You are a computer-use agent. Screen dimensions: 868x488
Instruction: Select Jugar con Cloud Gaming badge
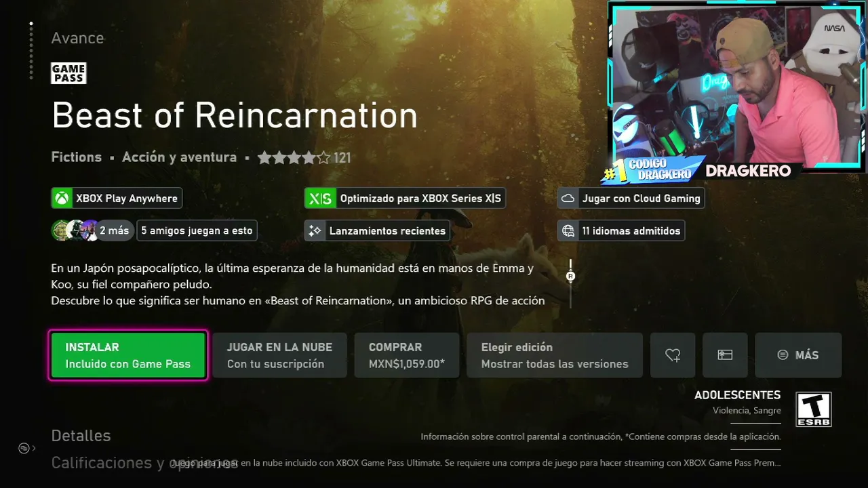(x=631, y=198)
